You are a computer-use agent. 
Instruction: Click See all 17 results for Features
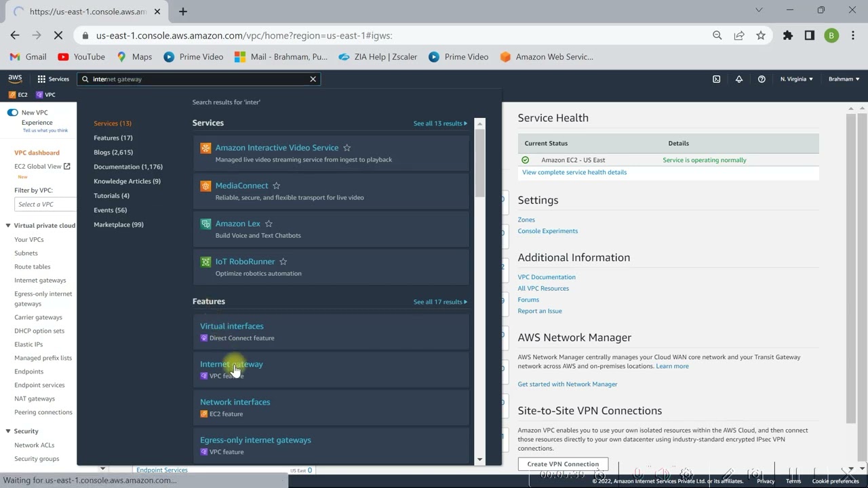[440, 302]
